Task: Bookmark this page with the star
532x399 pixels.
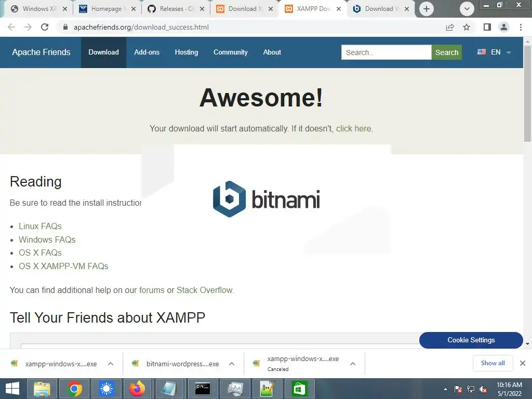Action: pyautogui.click(x=467, y=27)
